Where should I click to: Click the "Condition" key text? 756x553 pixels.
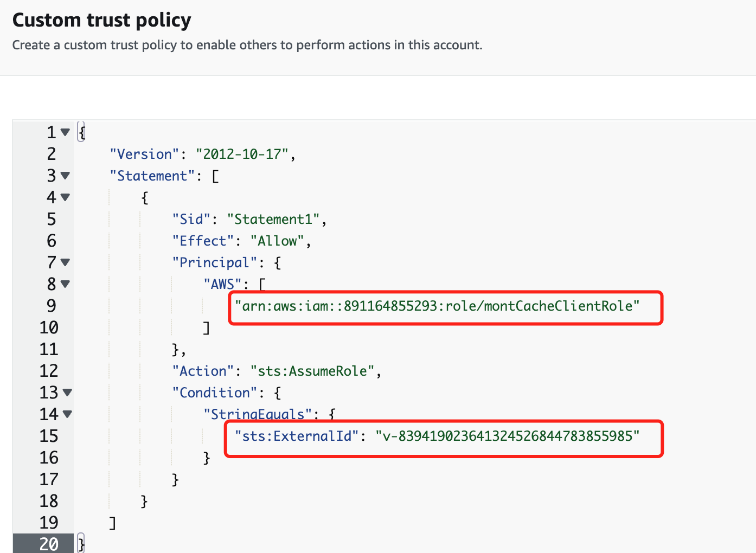[x=215, y=393]
